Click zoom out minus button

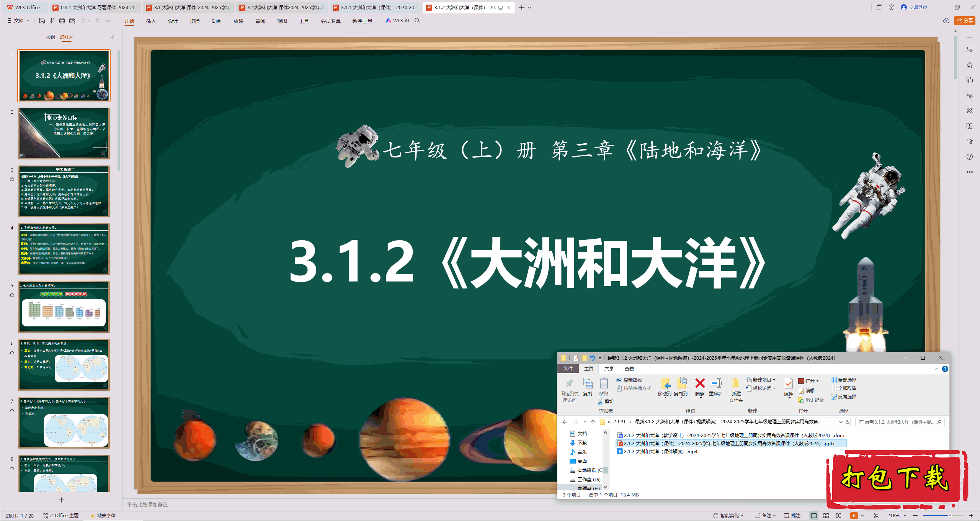[915, 516]
